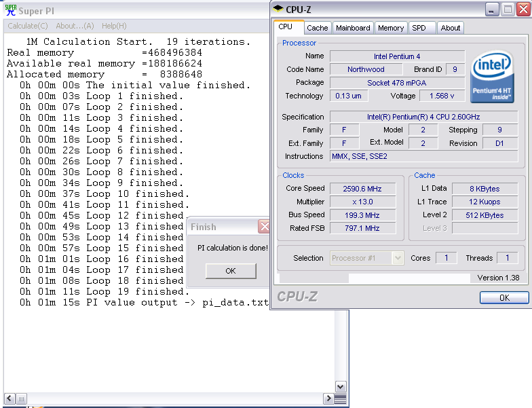The height and width of the screenshot is (408, 532).
Task: Click the Stepping value 9
Action: coord(499,130)
